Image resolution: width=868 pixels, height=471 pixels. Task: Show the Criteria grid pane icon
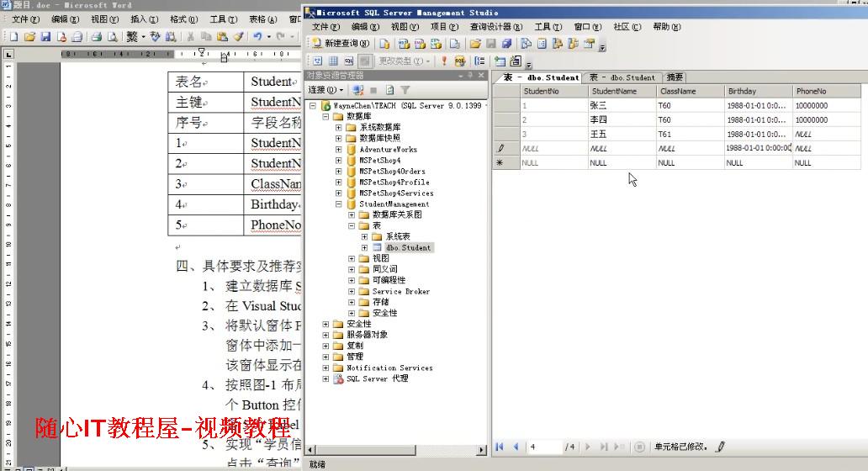click(x=333, y=61)
